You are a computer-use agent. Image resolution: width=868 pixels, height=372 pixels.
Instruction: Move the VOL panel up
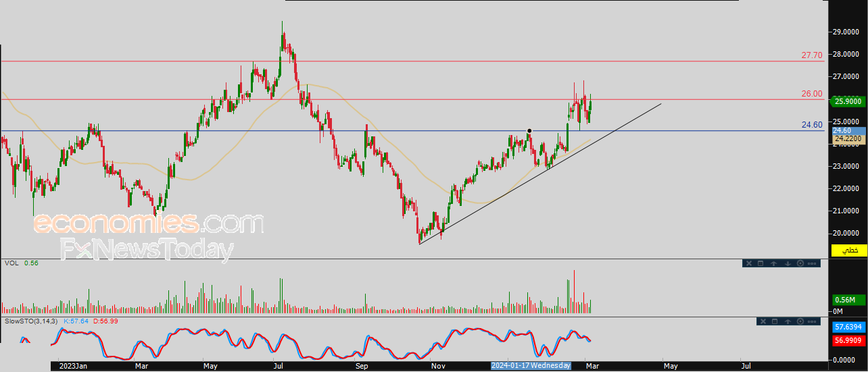(x=774, y=263)
